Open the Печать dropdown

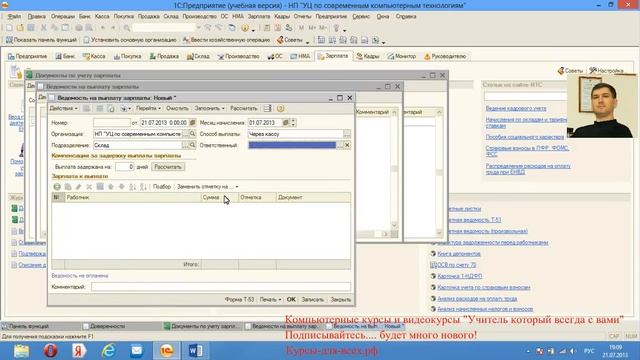tap(270, 300)
